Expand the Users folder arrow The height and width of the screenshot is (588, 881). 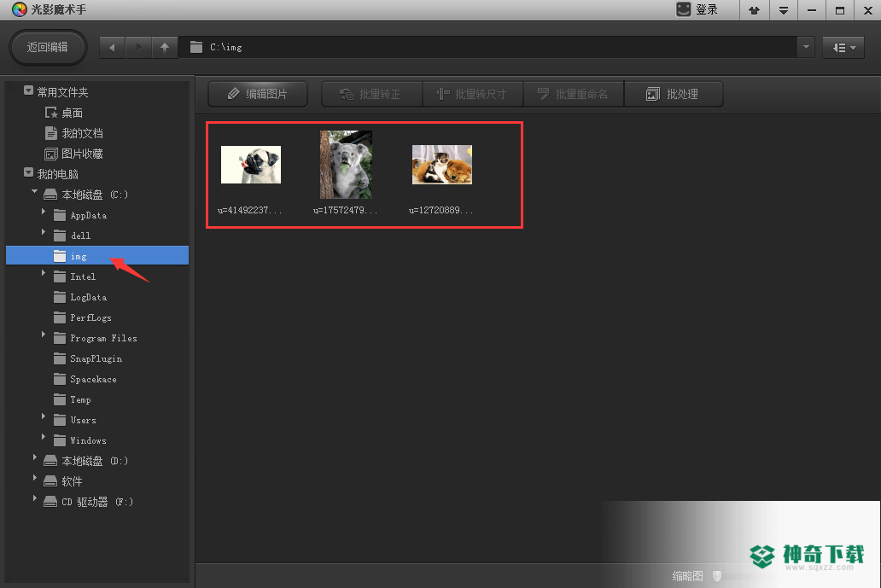(x=44, y=416)
